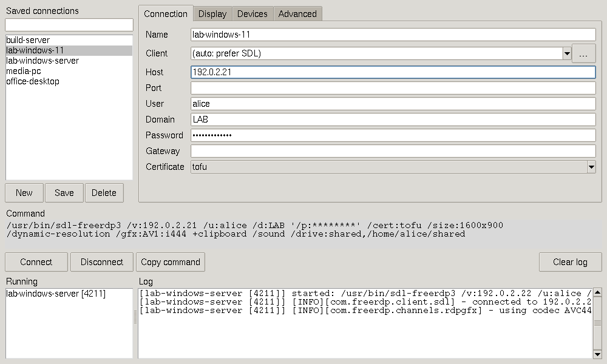Open the Display tab
The height and width of the screenshot is (364, 607).
pyautogui.click(x=212, y=14)
